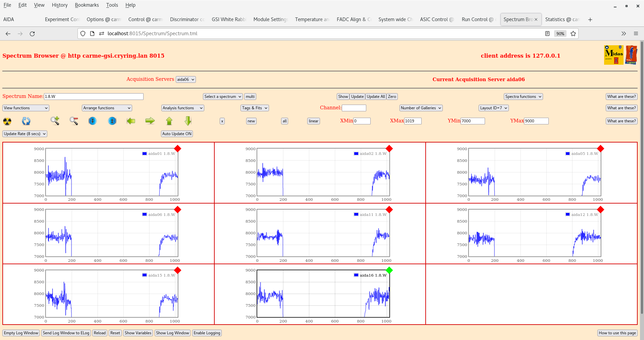Expand the Layout ID=7 dropdown
Viewport: 644px width, 340px height.
493,108
